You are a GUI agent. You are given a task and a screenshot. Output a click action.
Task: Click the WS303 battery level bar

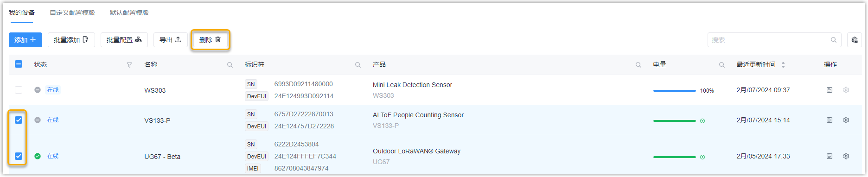(x=674, y=91)
